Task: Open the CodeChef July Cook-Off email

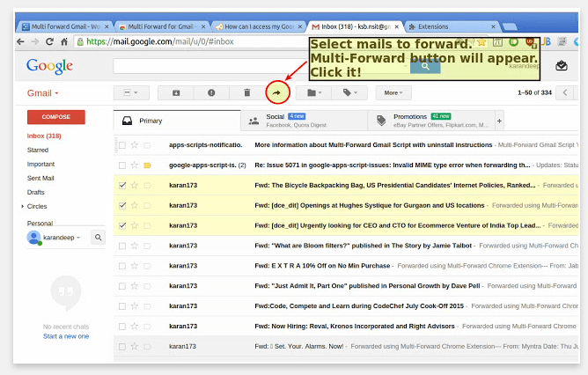Action: tap(346, 306)
